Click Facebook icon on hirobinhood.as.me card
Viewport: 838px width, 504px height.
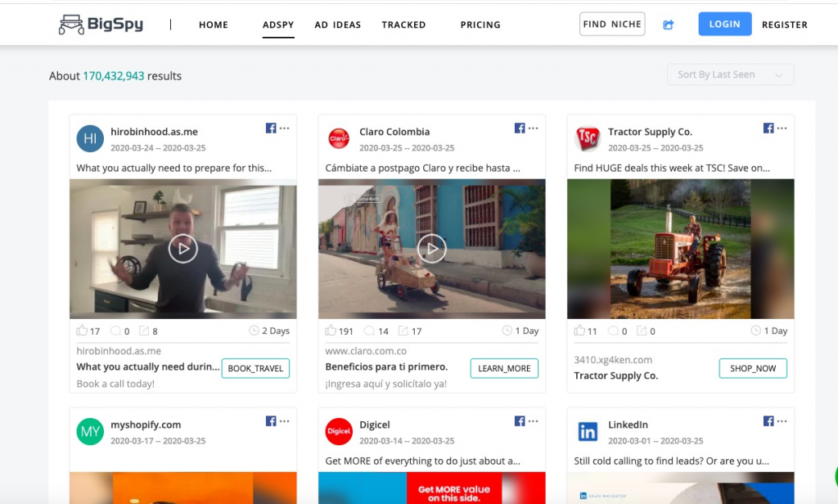pyautogui.click(x=271, y=128)
